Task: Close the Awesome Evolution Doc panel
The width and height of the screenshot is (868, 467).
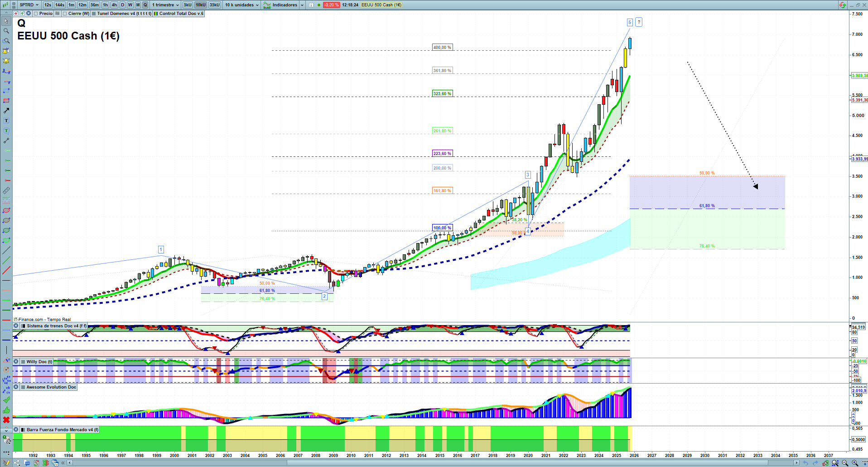Action: coord(16,387)
